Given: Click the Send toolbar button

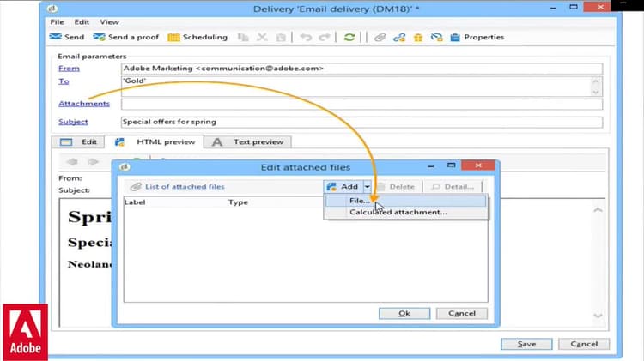Looking at the screenshot, I should click(x=66, y=37).
